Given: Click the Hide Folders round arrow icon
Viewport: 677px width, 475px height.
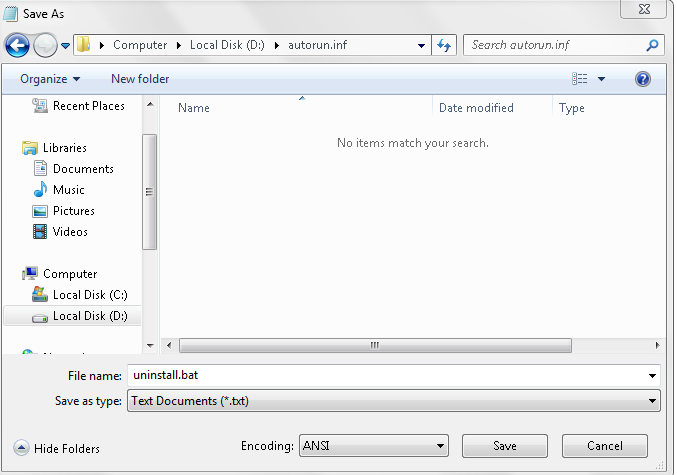Looking at the screenshot, I should coord(21,448).
